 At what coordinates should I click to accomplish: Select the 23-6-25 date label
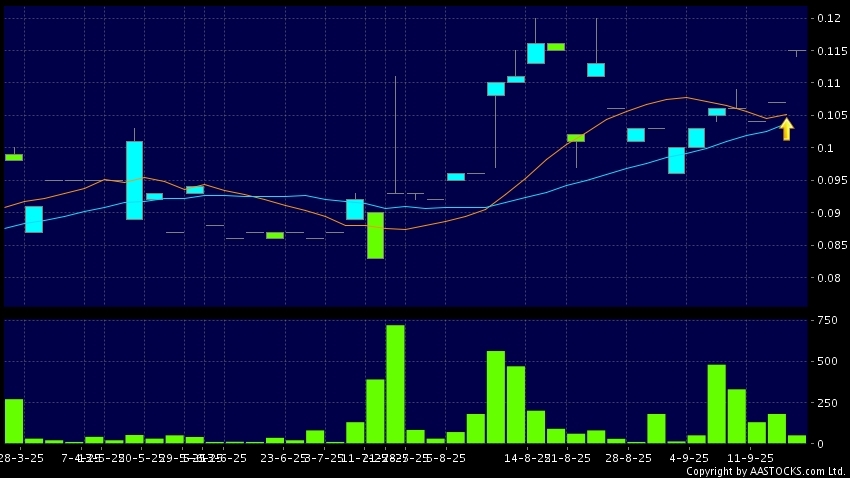click(281, 458)
